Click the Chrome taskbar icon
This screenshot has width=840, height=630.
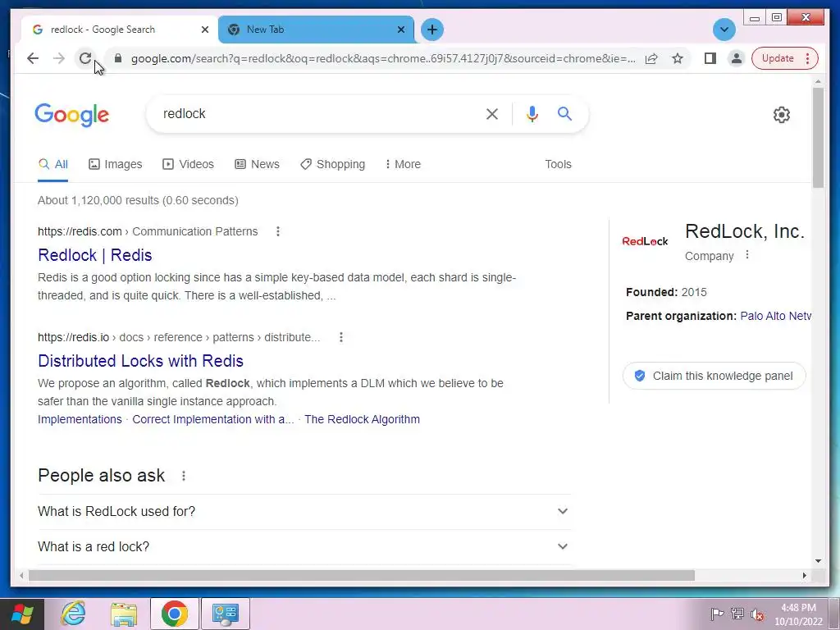[x=174, y=614]
